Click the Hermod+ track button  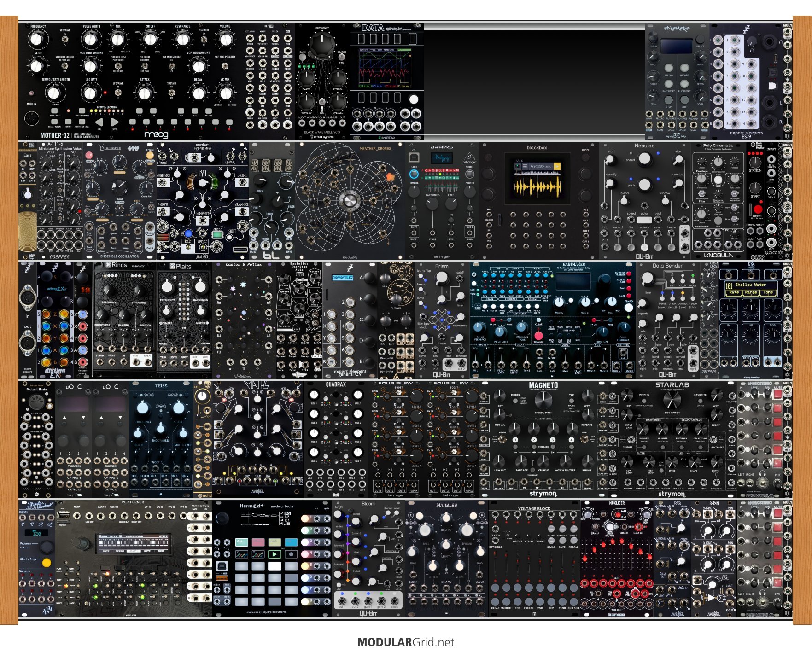pos(274,542)
